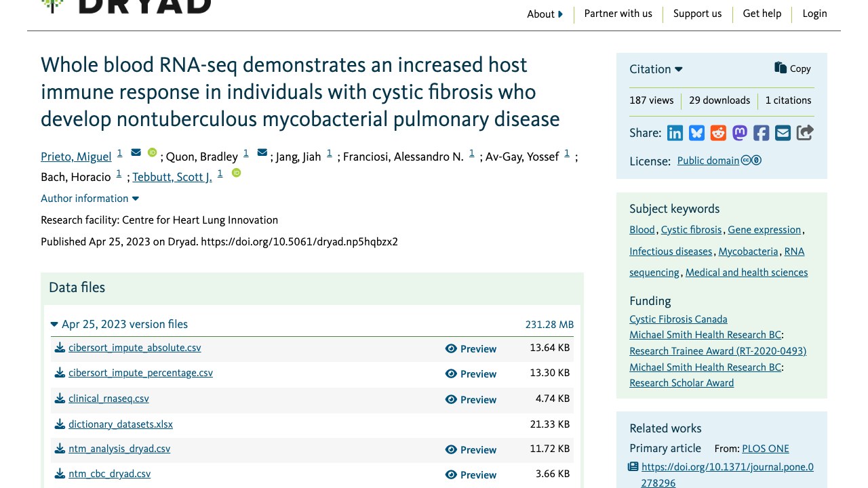Click download icon for ntm_analysis_dryad.csv
This screenshot has width=868, height=488.
tap(60, 449)
